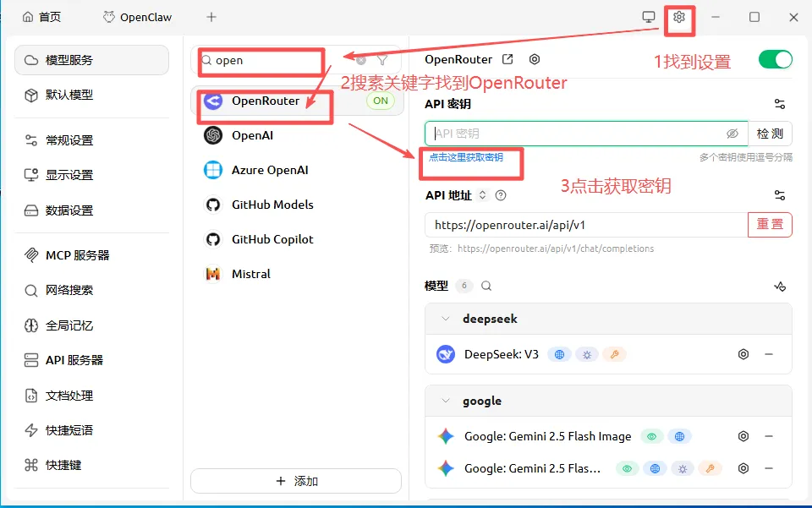Select GitHub Copilot provider
The image size is (812, 508).
pos(297,239)
